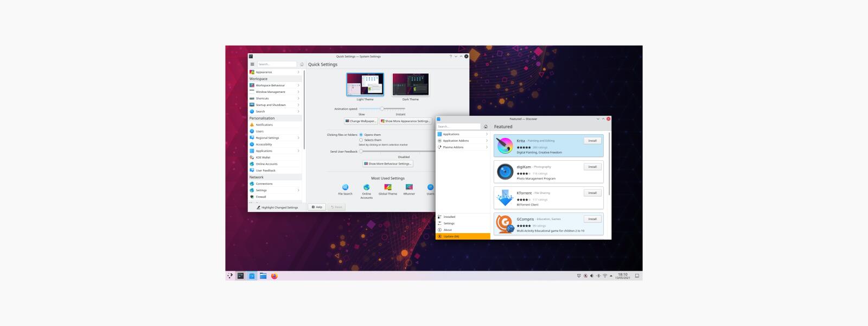Install Krita
868x326 pixels.
click(592, 141)
